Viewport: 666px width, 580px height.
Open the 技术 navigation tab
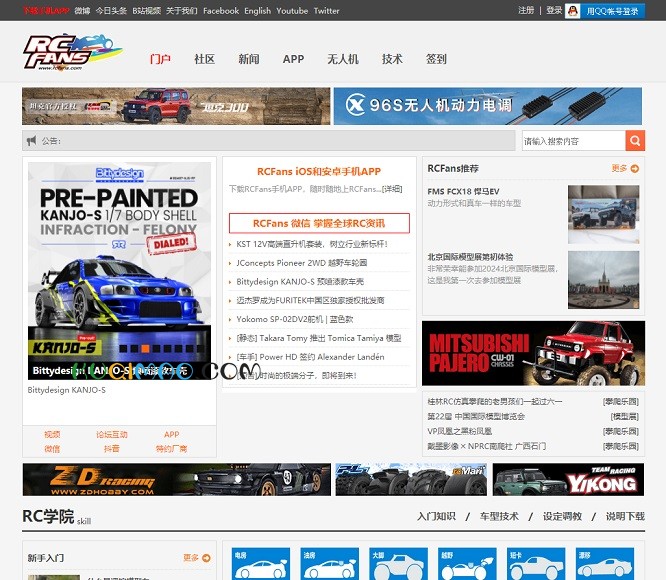coord(392,59)
